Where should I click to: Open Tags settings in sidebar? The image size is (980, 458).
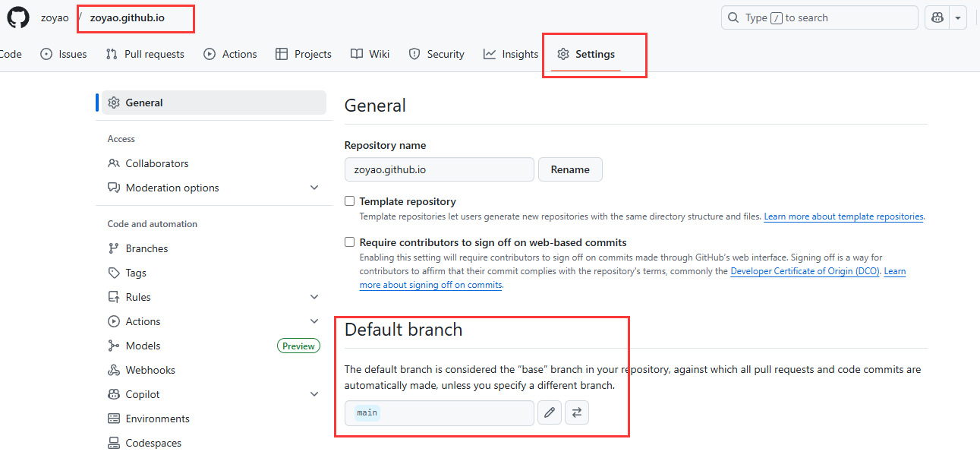136,273
